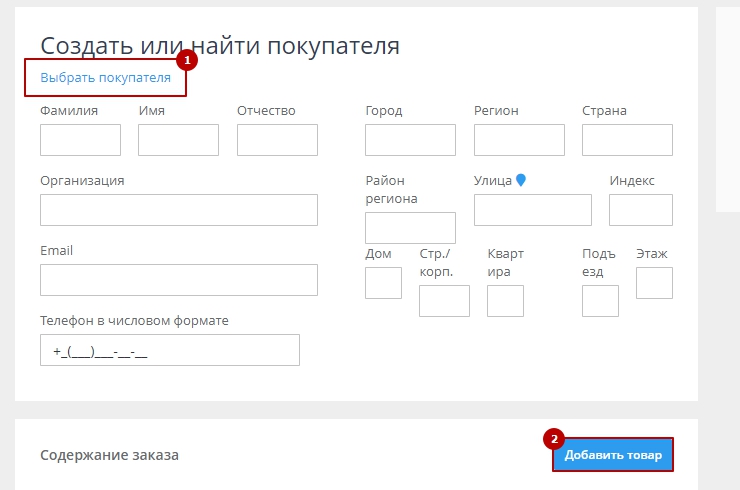The image size is (740, 490).
Task: Select the 'Квартира' apartment field
Action: tap(505, 301)
